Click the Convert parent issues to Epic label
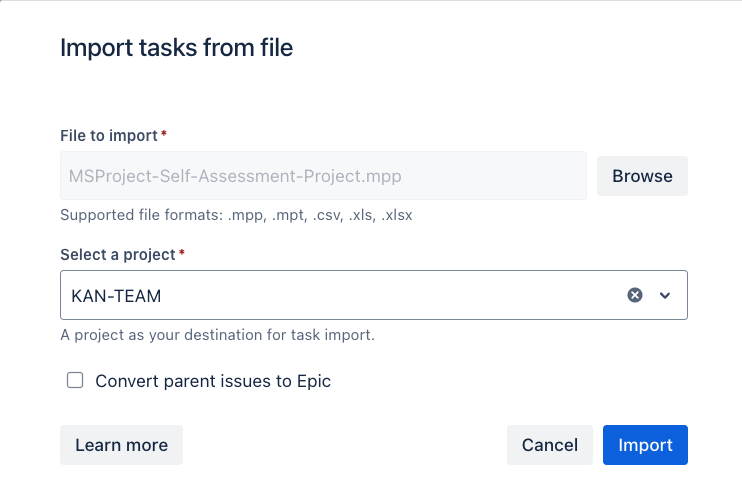The image size is (742, 486). click(213, 381)
